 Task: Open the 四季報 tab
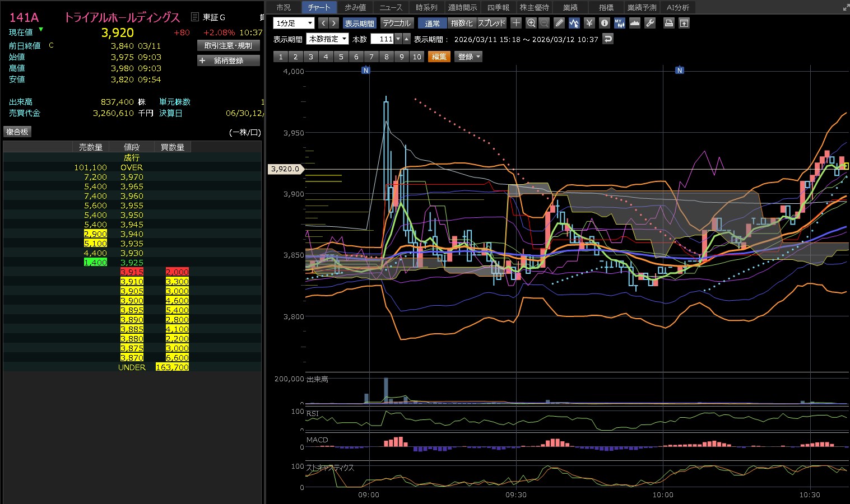(x=498, y=7)
